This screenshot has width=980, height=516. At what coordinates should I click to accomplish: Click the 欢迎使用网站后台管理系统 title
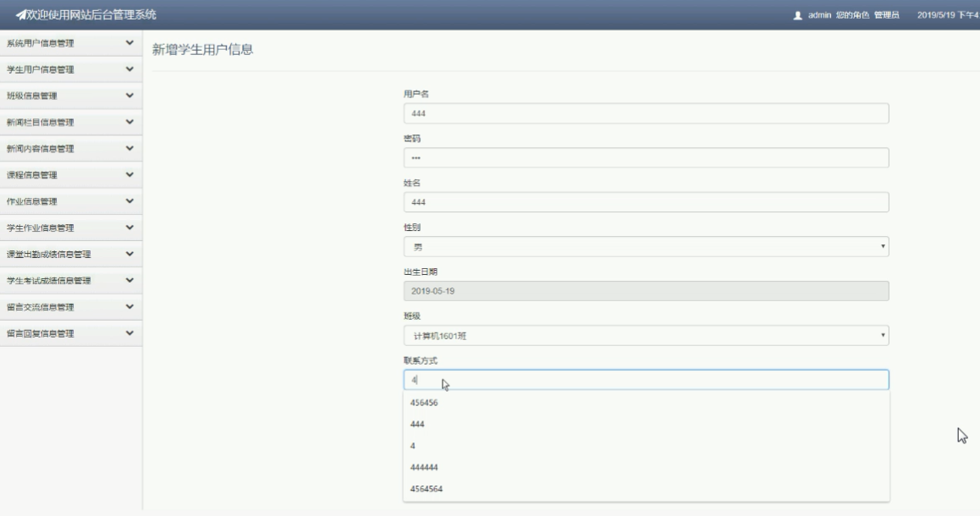tap(91, 14)
